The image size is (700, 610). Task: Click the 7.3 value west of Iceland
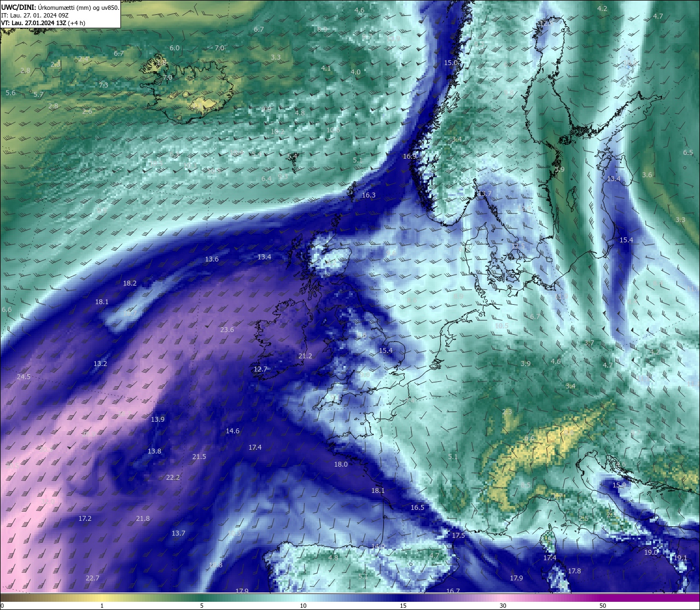click(x=103, y=85)
